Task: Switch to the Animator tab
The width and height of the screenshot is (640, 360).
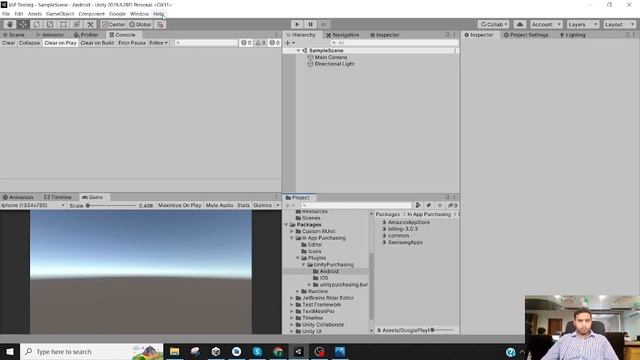Action: 50,35
